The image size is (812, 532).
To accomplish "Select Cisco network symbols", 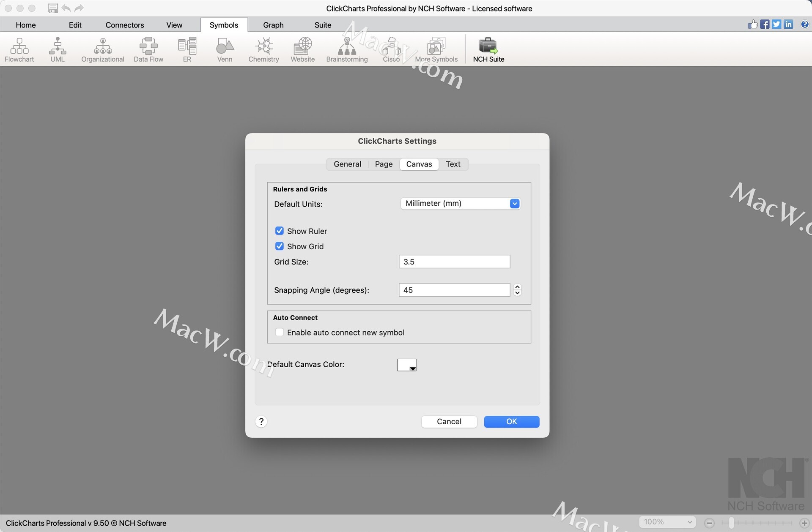I will (x=391, y=49).
